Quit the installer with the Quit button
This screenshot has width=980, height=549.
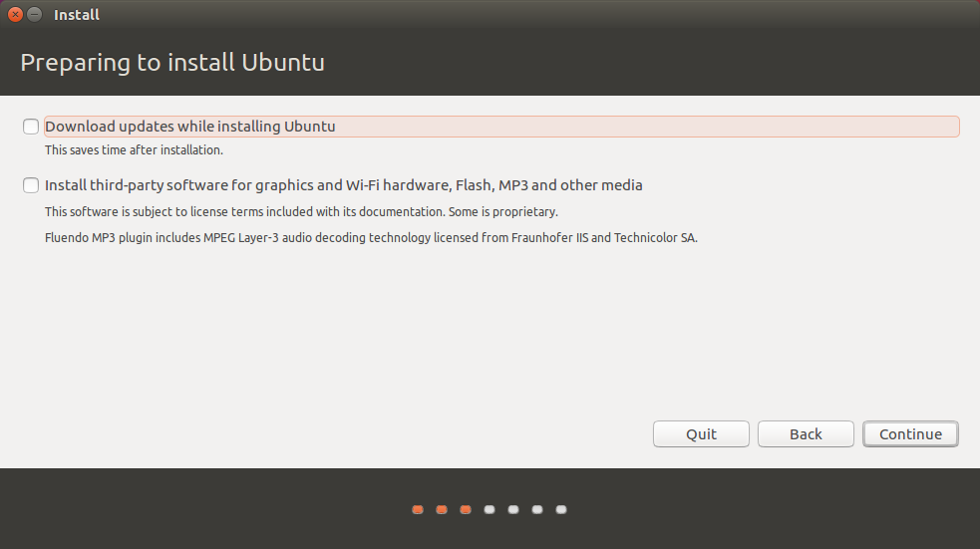pyautogui.click(x=701, y=434)
